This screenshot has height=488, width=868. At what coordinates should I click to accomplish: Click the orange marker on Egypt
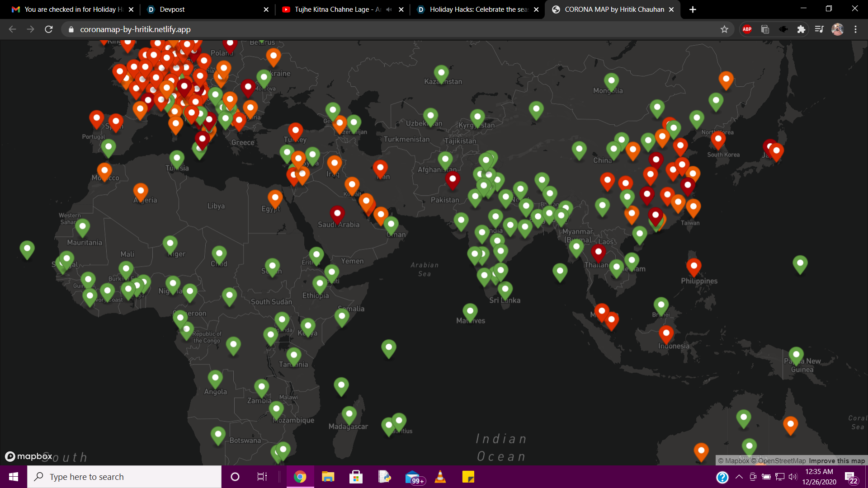(x=275, y=198)
